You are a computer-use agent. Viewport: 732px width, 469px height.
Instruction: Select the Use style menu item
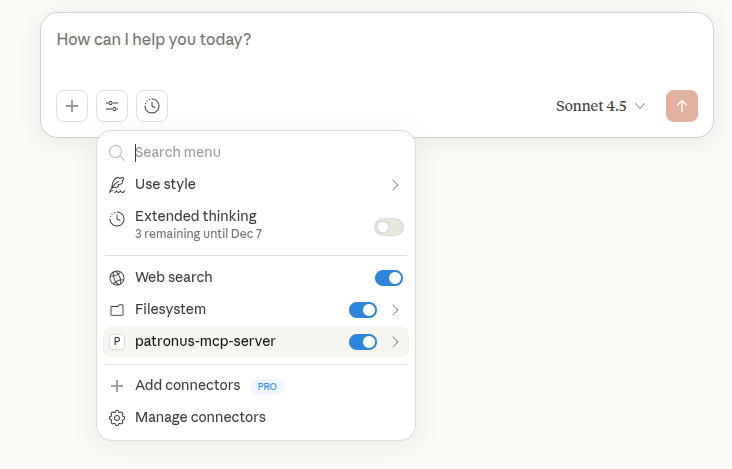(256, 185)
